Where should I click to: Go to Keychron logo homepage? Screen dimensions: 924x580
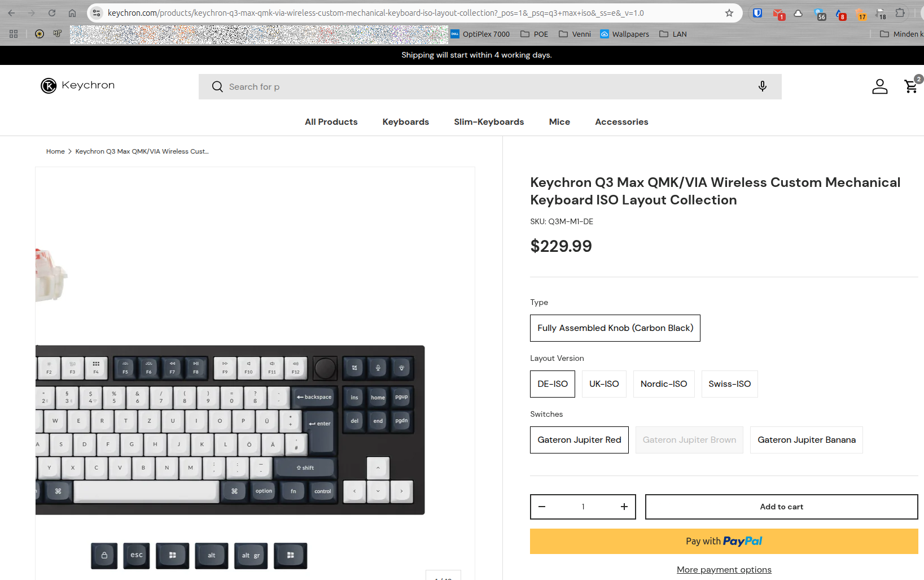click(77, 85)
